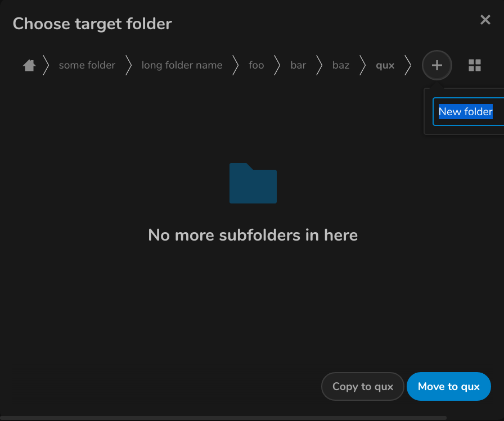Click the 'No more subfolders in here' text

253,235
